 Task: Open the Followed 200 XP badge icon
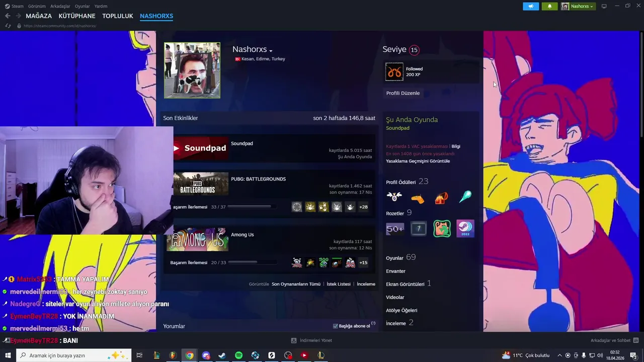tap(394, 72)
